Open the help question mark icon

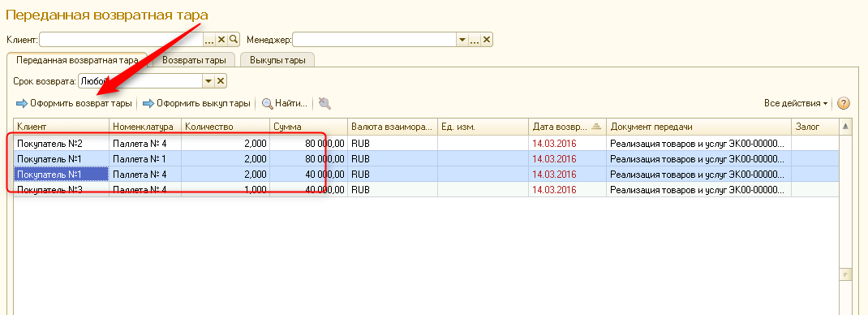[x=843, y=103]
